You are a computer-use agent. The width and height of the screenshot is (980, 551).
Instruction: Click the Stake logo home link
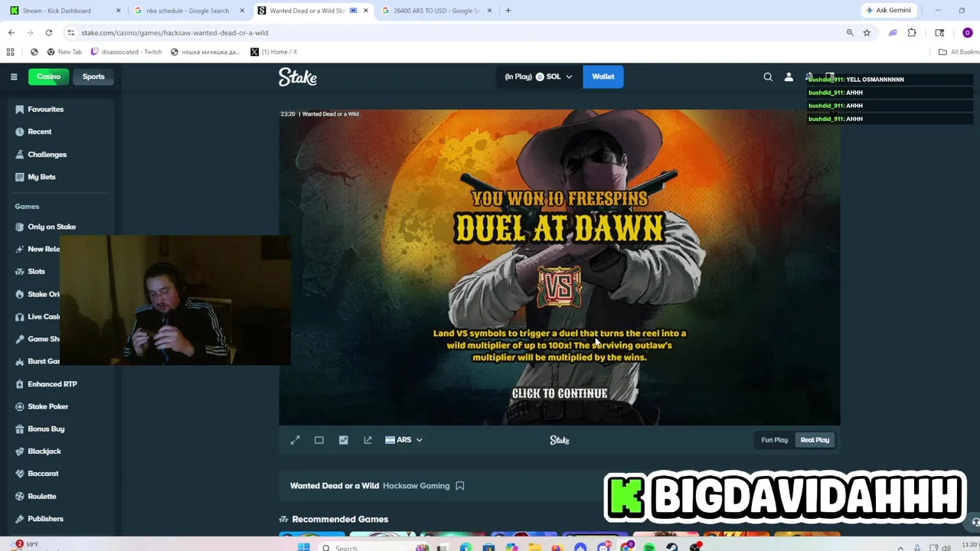click(298, 77)
